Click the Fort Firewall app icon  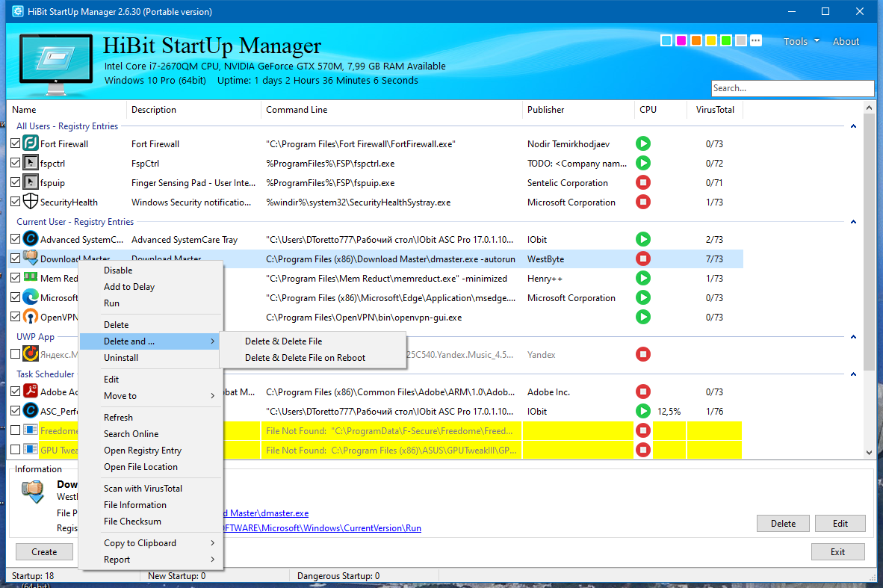coord(31,143)
